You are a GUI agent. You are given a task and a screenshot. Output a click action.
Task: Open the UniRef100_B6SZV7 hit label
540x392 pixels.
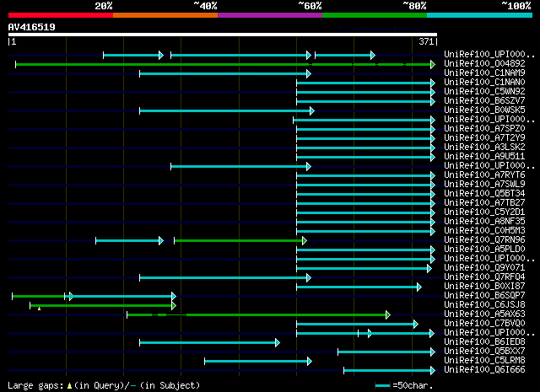click(x=484, y=100)
